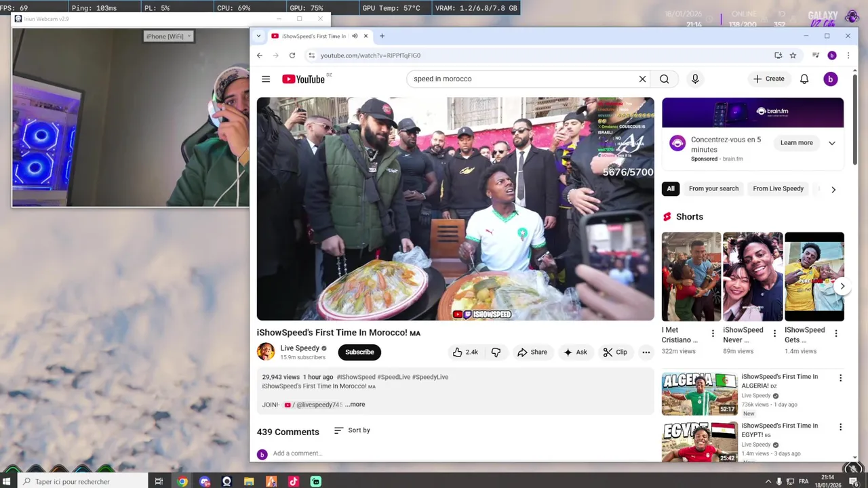Reload the YouTube page
Screen dimensions: 868x488
pyautogui.click(x=292, y=56)
